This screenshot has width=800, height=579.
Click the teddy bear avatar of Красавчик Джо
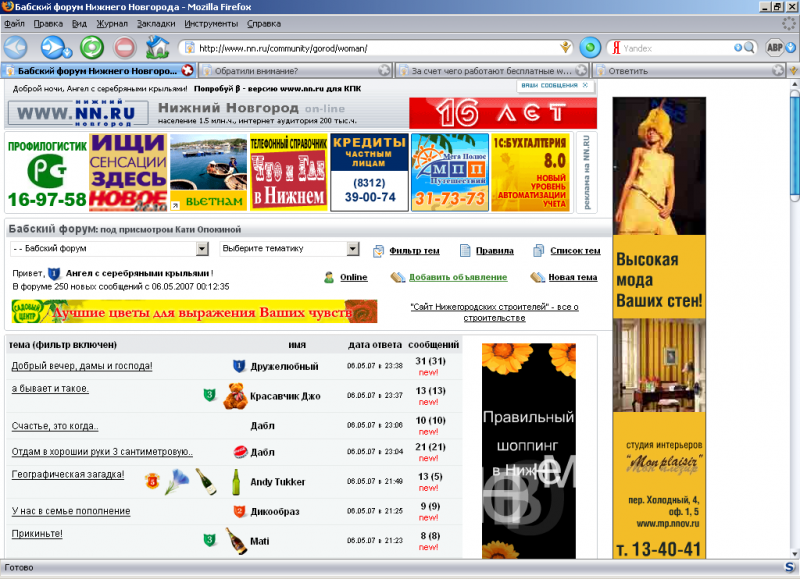(235, 396)
